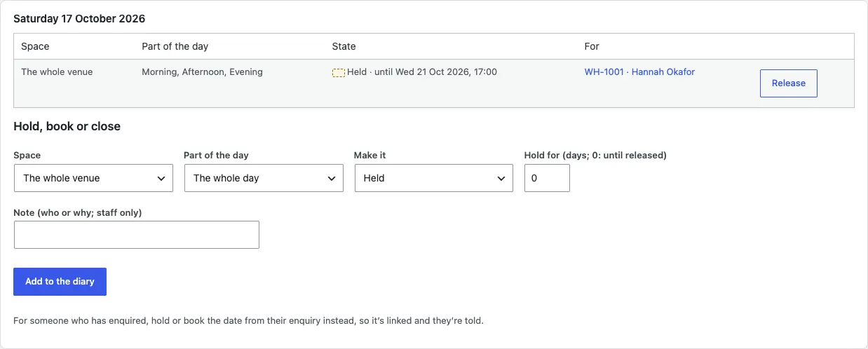This screenshot has height=349, width=868.
Task: Click the For column header
Action: [592, 46]
